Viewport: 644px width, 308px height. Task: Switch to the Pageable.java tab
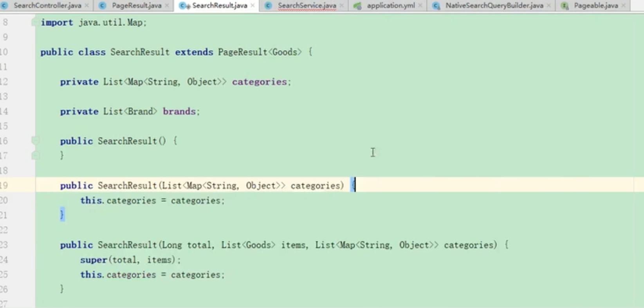point(596,5)
